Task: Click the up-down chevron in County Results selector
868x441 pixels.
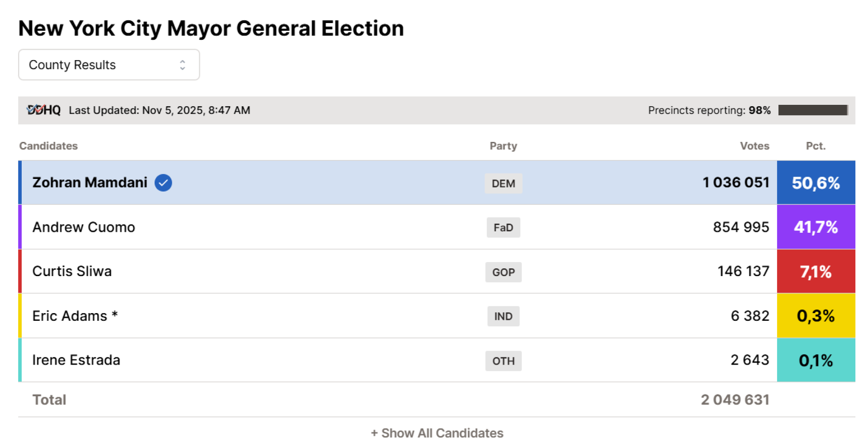Action: 183,65
